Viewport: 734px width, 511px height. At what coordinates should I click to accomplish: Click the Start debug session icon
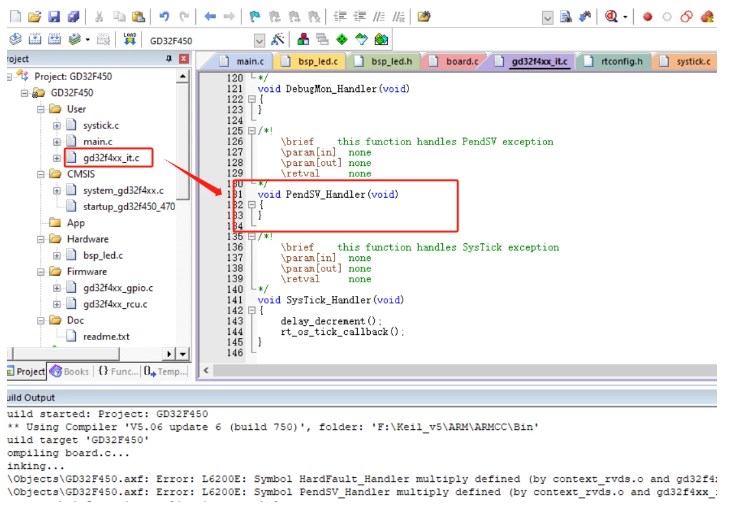(x=611, y=17)
